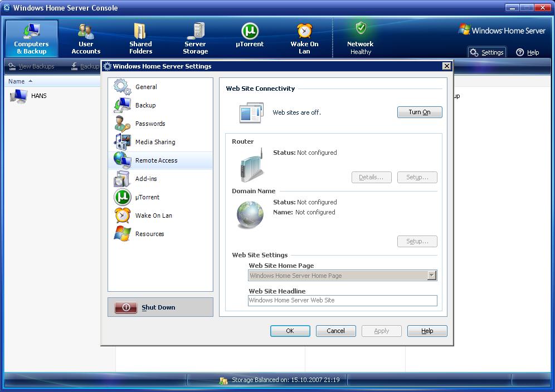Turn On web sites button
Viewport: 555px width, 392px height.
[420, 112]
